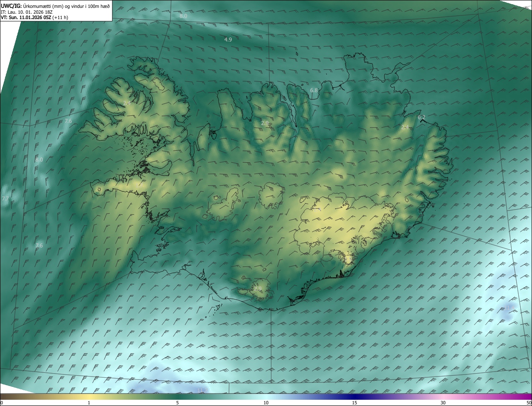
Task: Click the '4.9' value label on the map
Action: pyautogui.click(x=228, y=39)
